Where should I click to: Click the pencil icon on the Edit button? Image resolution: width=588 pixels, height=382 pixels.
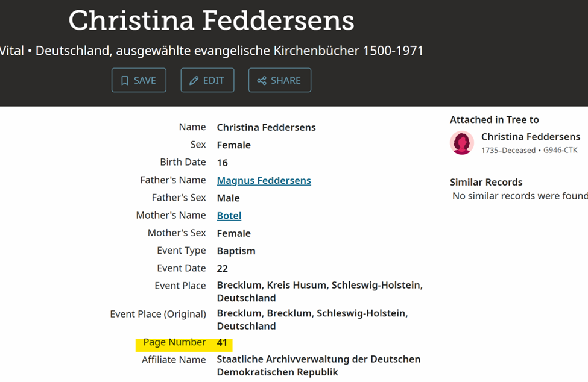pos(194,81)
